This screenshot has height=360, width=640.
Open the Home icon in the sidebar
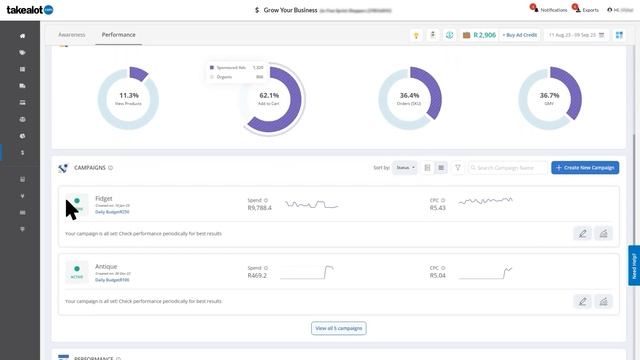[x=22, y=36]
